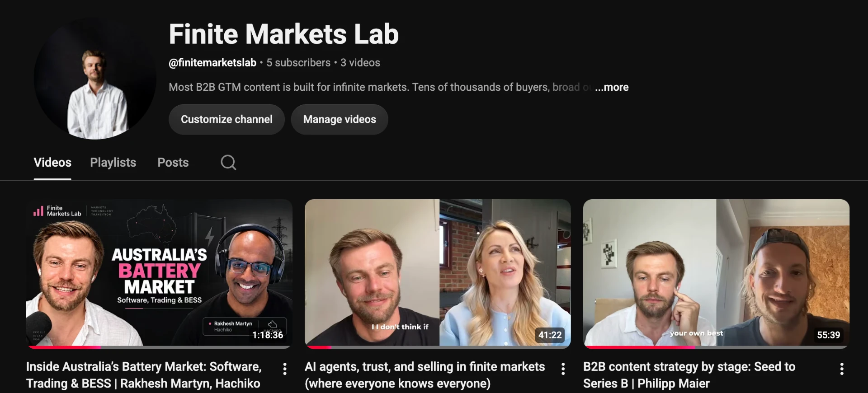Open B2B content strategy by stage title
The height and width of the screenshot is (393, 868).
pos(689,375)
